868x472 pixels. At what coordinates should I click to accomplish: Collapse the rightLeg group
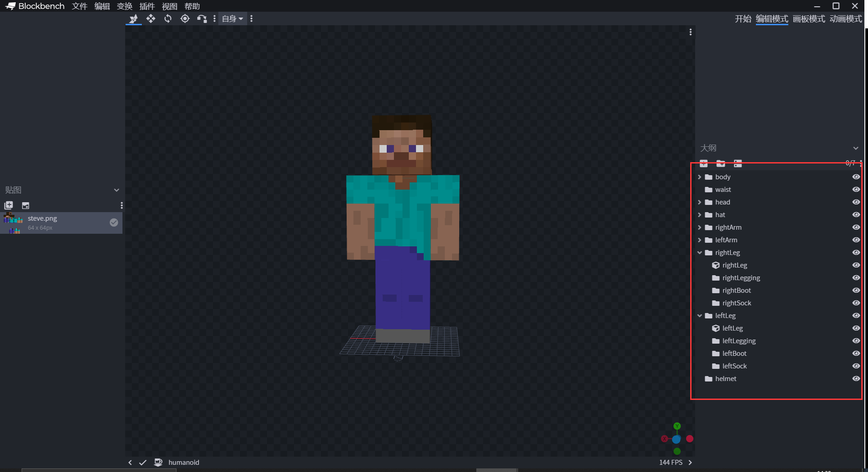click(700, 253)
